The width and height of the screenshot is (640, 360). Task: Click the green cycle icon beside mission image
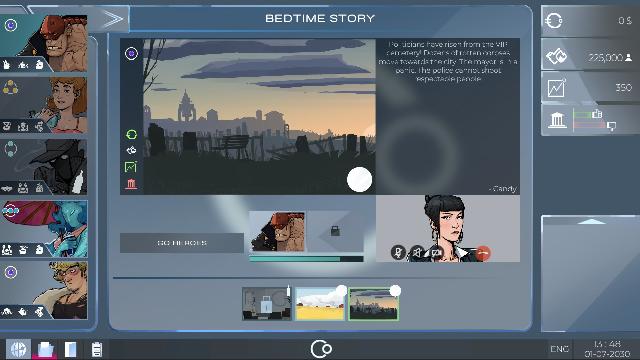131,134
